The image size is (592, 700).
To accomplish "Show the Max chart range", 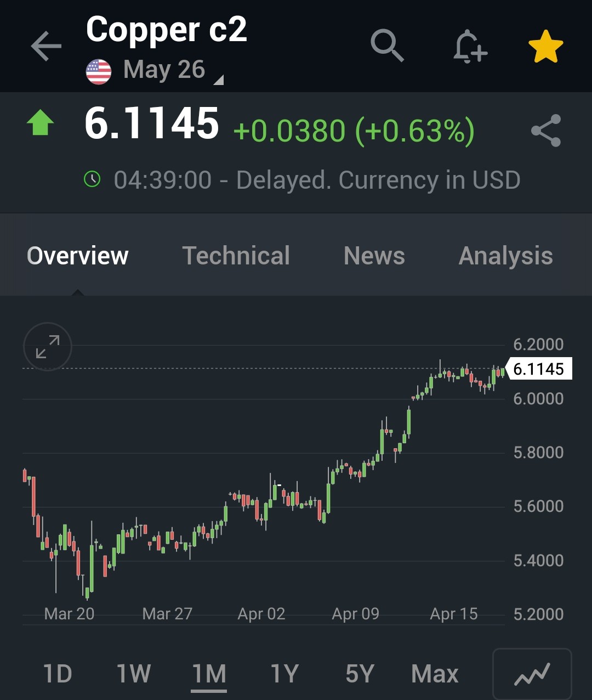I will 435,674.
